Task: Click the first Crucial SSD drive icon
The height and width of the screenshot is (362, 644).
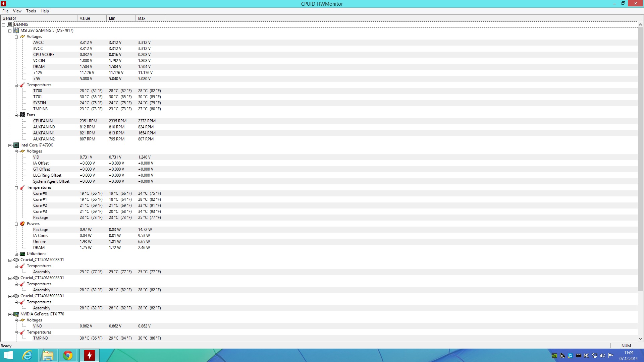Action: pyautogui.click(x=16, y=260)
